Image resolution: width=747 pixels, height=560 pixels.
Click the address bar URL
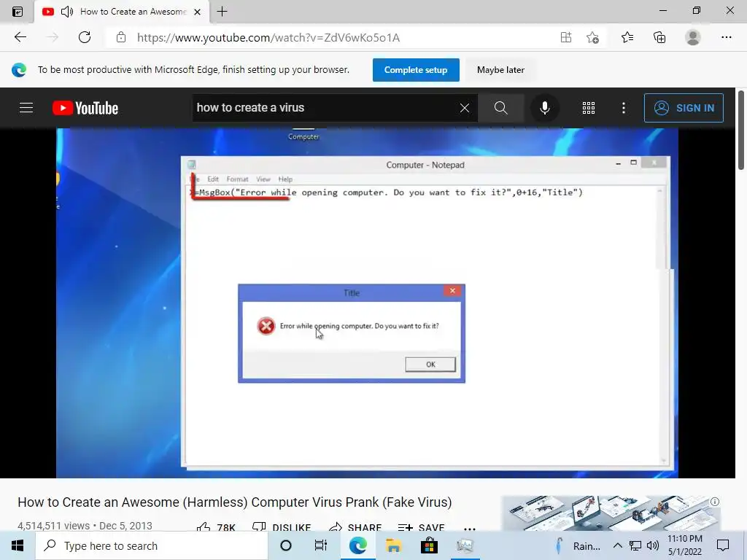pyautogui.click(x=268, y=38)
